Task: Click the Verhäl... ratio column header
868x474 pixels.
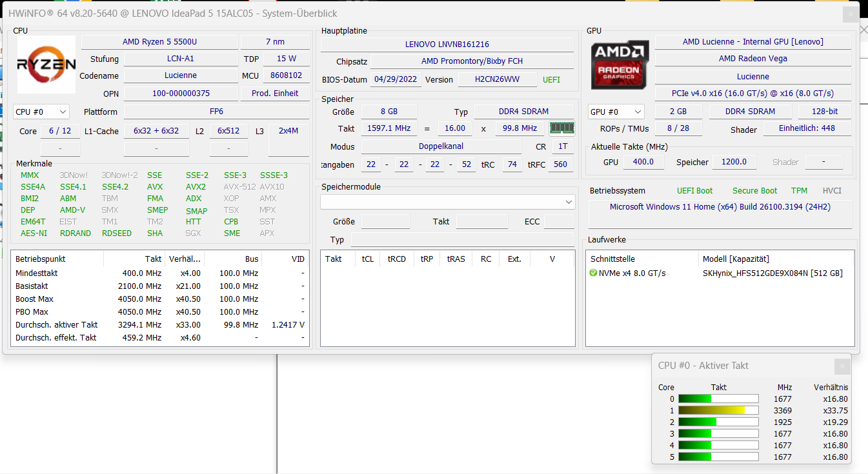Action: pos(185,259)
